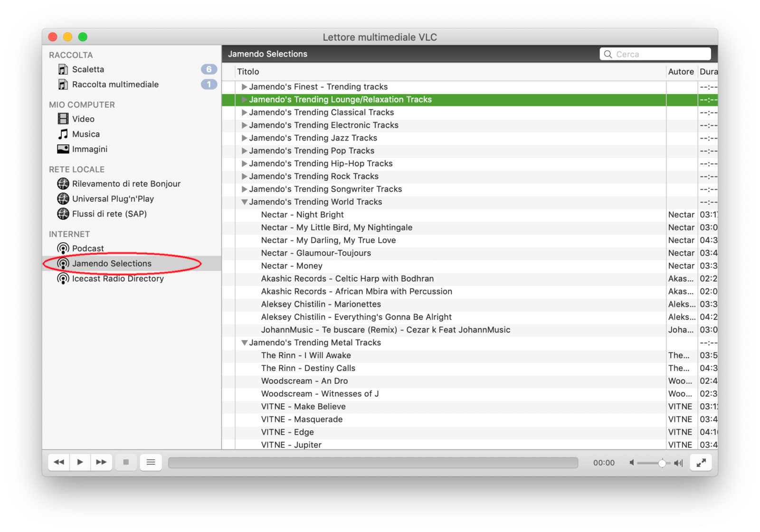Sort by the Autore column header
The height and width of the screenshot is (532, 760).
[682, 72]
